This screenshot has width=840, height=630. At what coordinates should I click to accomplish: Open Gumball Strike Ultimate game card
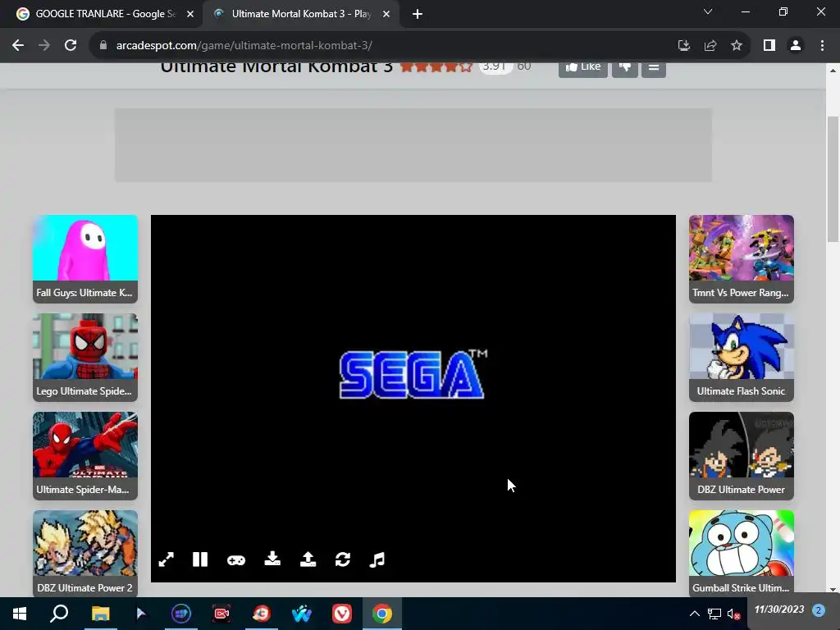[742, 554]
